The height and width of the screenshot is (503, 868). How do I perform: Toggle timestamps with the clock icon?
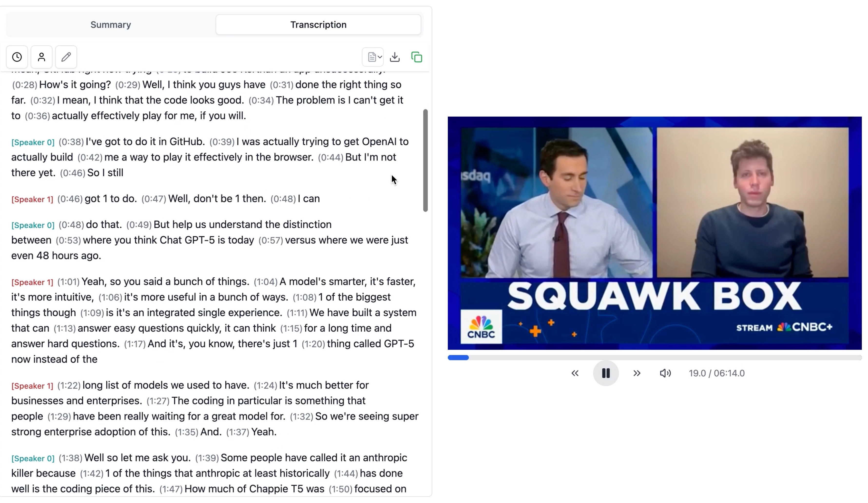[17, 57]
